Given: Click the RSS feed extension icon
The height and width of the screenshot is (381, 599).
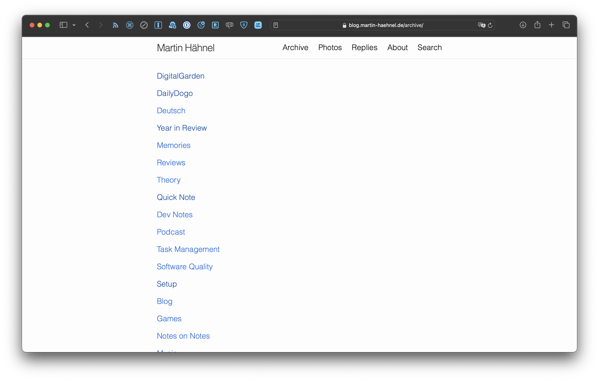Looking at the screenshot, I should (x=115, y=25).
